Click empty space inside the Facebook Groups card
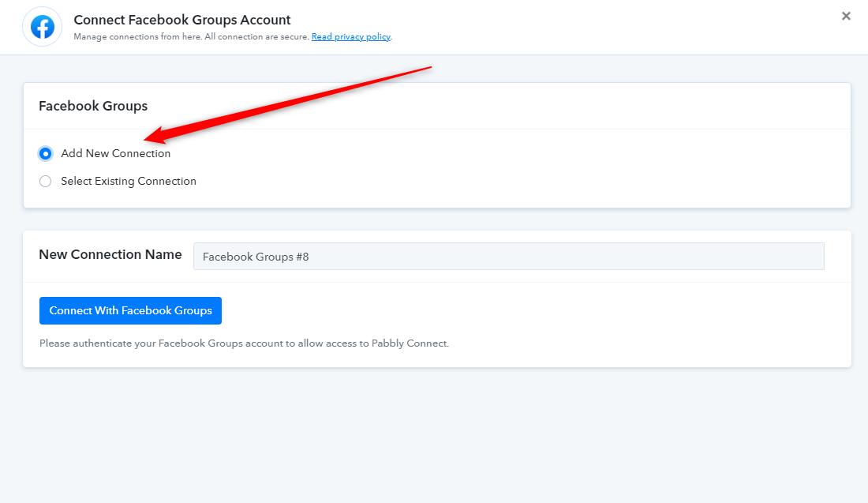 pyautogui.click(x=526, y=169)
